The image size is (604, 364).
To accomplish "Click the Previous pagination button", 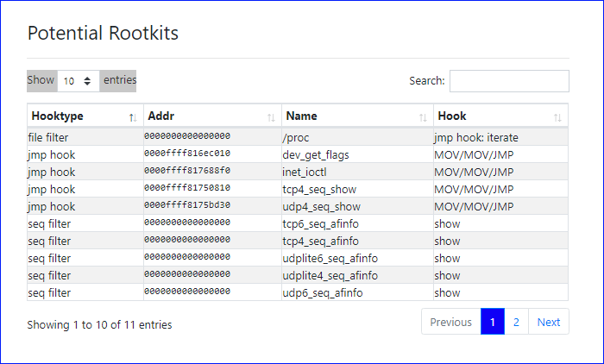I will pyautogui.click(x=450, y=322).
